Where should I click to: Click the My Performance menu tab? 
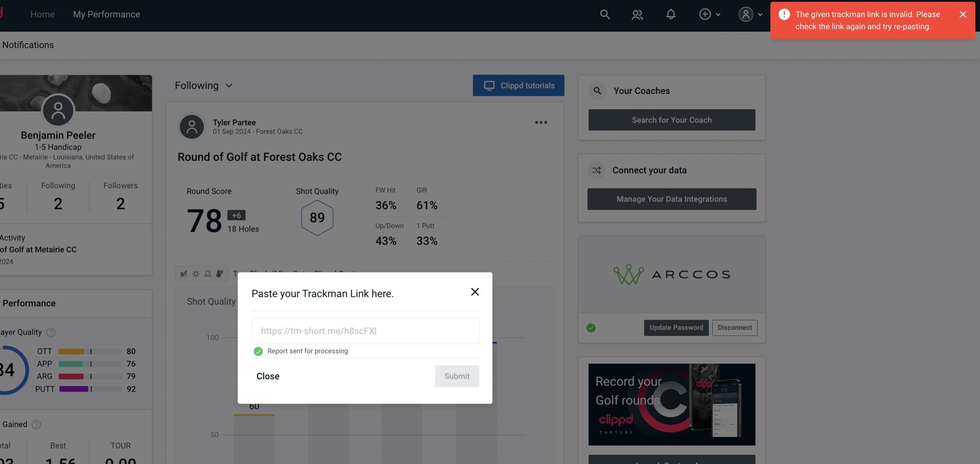106,14
